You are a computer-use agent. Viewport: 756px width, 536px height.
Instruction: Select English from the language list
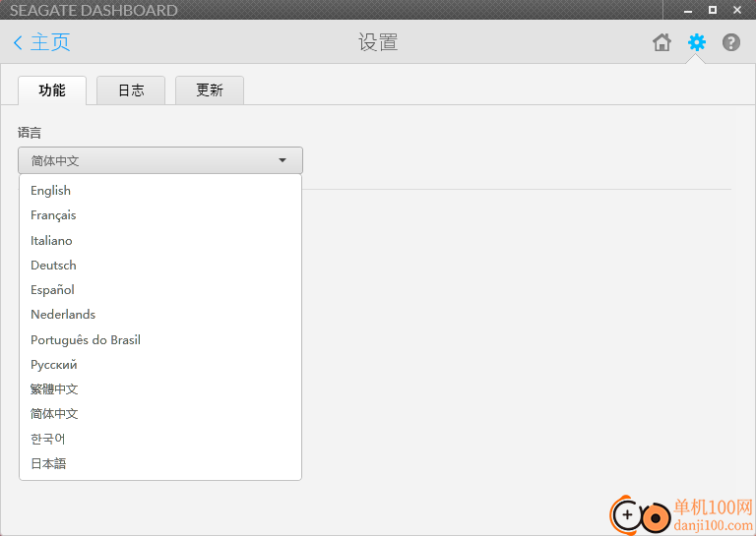pyautogui.click(x=160, y=190)
